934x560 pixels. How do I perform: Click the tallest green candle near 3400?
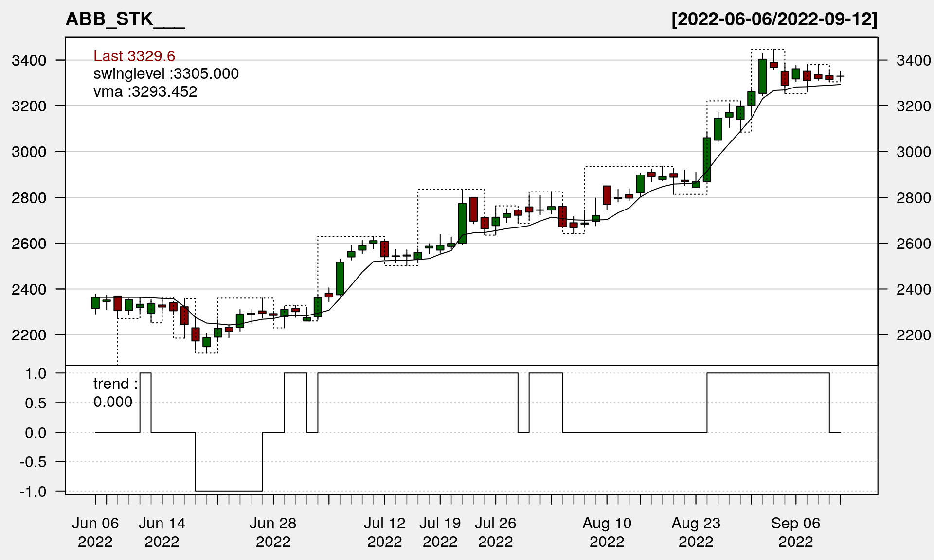762,76
